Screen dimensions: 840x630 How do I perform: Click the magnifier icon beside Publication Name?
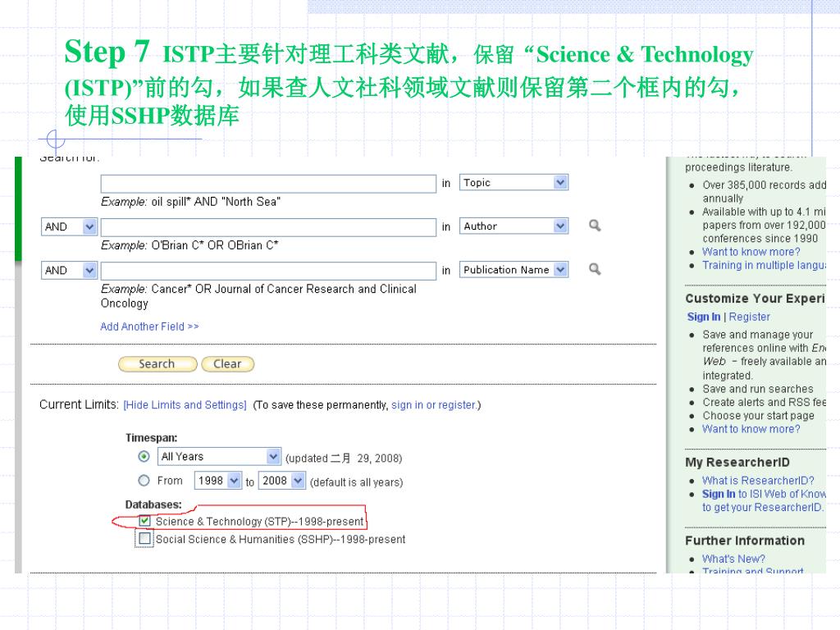[x=595, y=269]
